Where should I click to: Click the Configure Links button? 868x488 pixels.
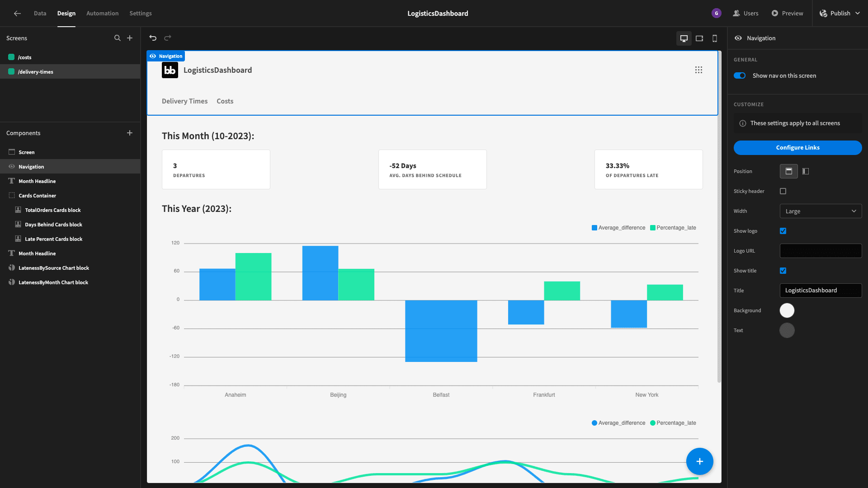[x=797, y=148]
